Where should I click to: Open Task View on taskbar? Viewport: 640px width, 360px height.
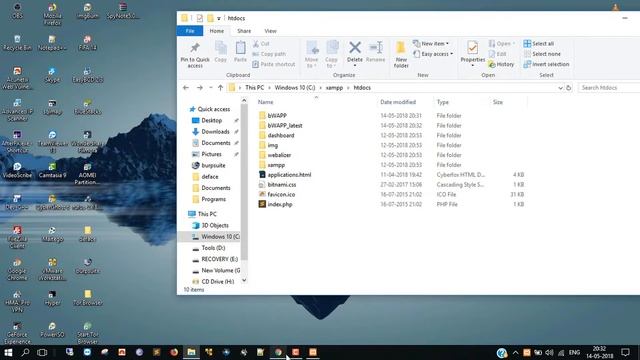42,352
